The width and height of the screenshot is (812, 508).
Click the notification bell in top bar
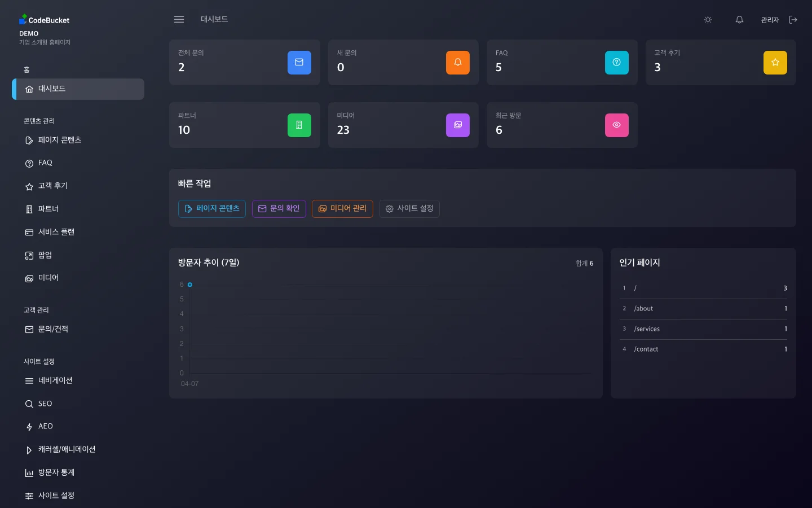click(739, 20)
